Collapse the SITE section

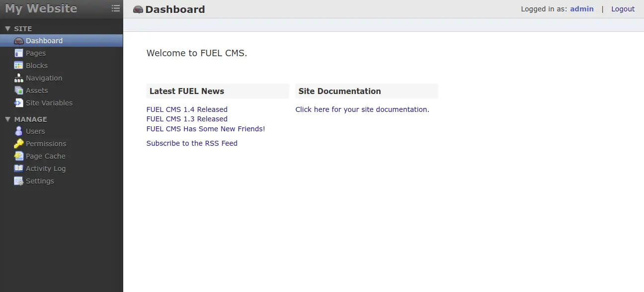point(7,28)
